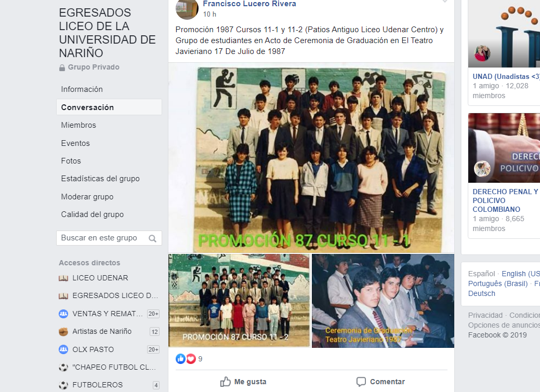The height and width of the screenshot is (392, 540).
Task: Click the thumbs-up Me gusta icon
Action: (x=225, y=382)
